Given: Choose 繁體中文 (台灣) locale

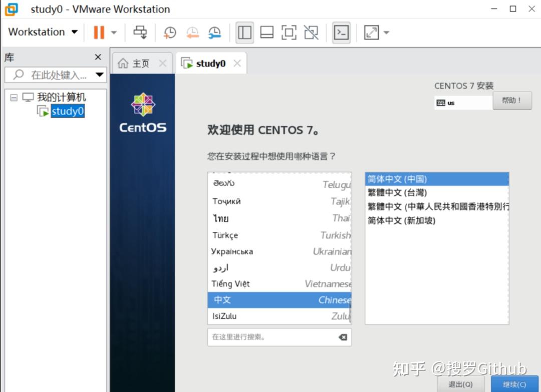Looking at the screenshot, I should point(437,192).
